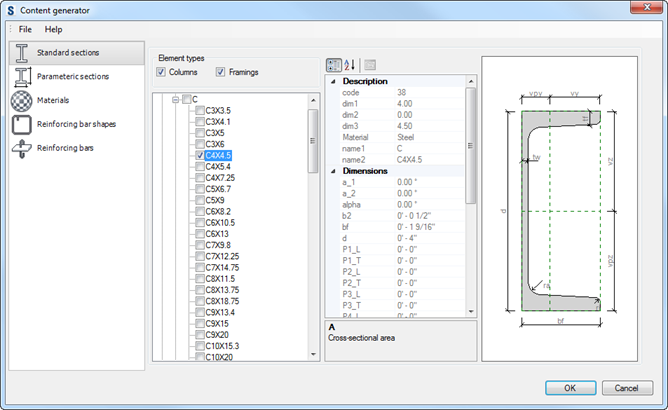Toggle the Framings checkbox
The width and height of the screenshot is (668, 410).
pyautogui.click(x=221, y=72)
